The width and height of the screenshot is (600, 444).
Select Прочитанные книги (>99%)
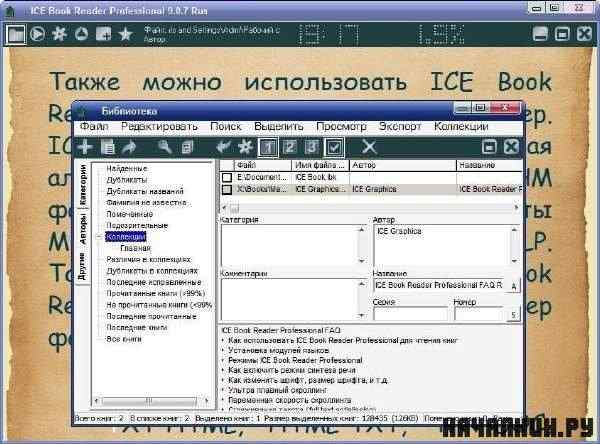pyautogui.click(x=156, y=294)
